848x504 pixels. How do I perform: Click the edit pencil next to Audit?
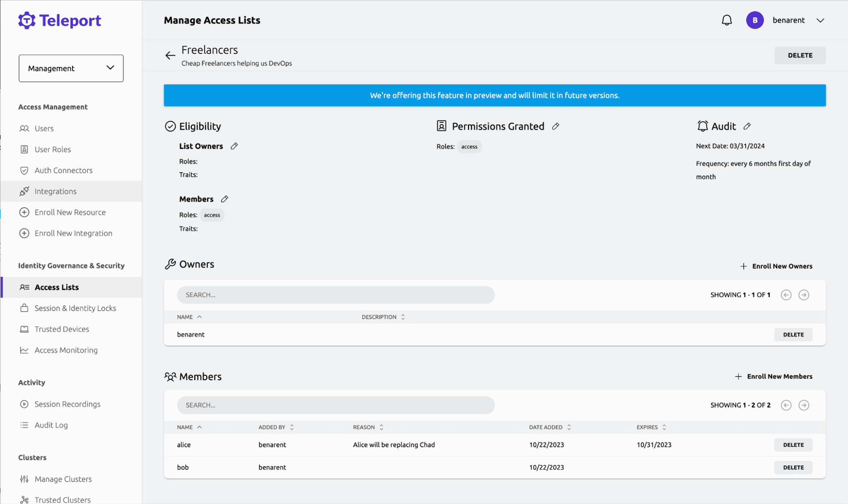tap(747, 126)
